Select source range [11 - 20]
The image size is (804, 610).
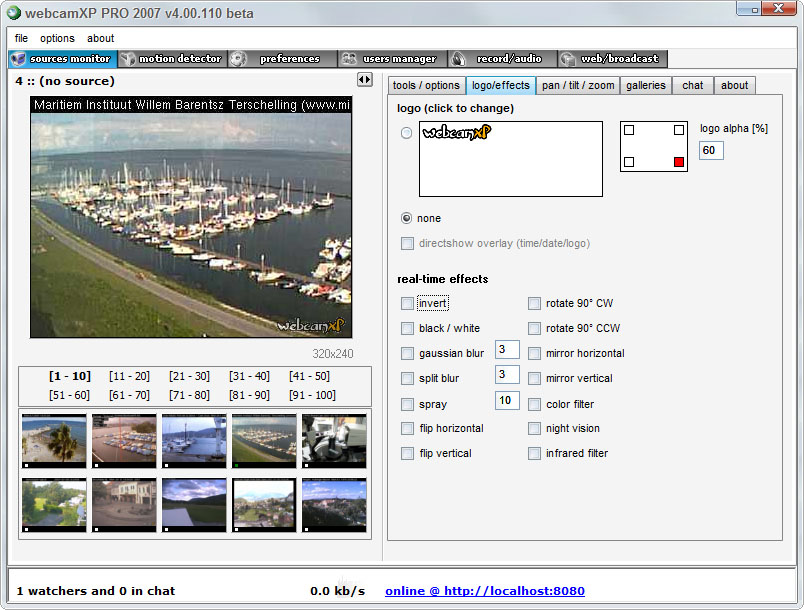pos(129,376)
